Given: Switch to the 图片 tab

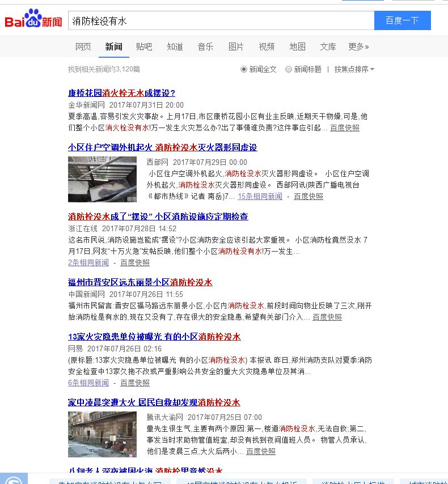Looking at the screenshot, I should pyautogui.click(x=236, y=46).
